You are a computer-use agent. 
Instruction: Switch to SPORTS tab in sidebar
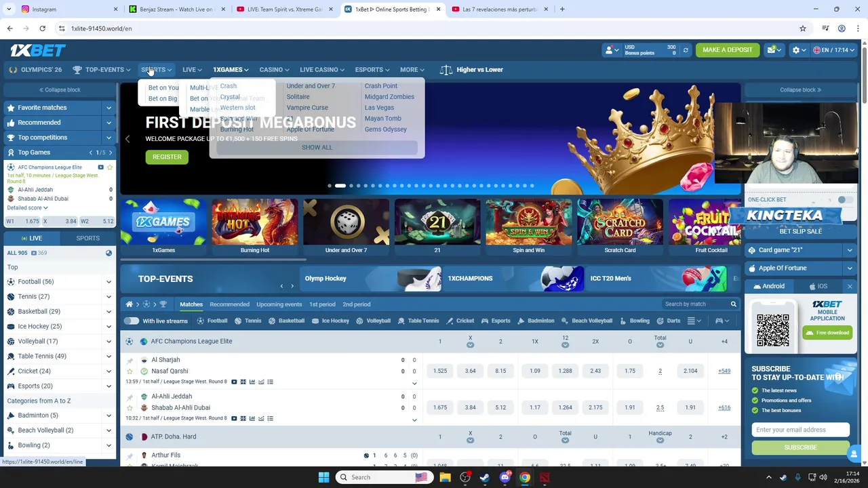click(87, 239)
